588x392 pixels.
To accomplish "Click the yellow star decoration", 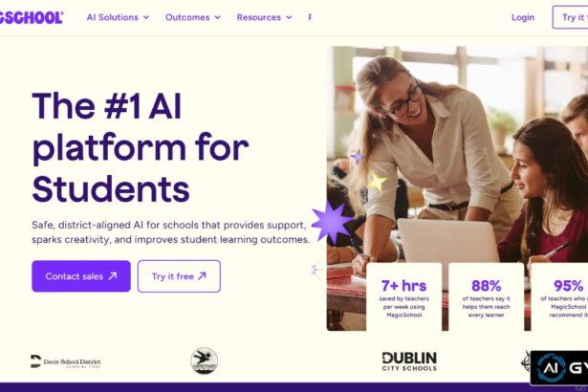I will (x=377, y=182).
